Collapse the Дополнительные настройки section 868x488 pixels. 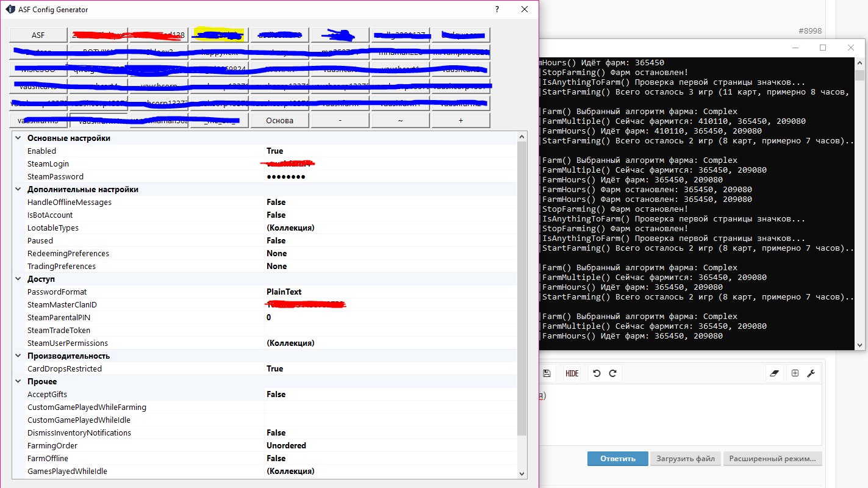[x=18, y=189]
